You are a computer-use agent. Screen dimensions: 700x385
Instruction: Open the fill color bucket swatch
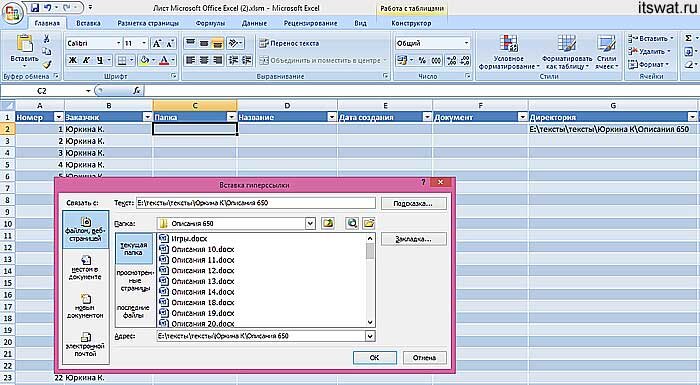click(144, 60)
